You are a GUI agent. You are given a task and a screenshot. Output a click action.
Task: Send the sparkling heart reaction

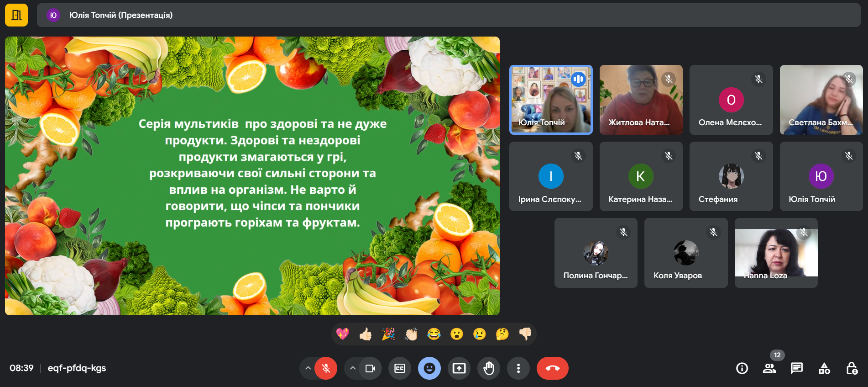click(x=342, y=334)
